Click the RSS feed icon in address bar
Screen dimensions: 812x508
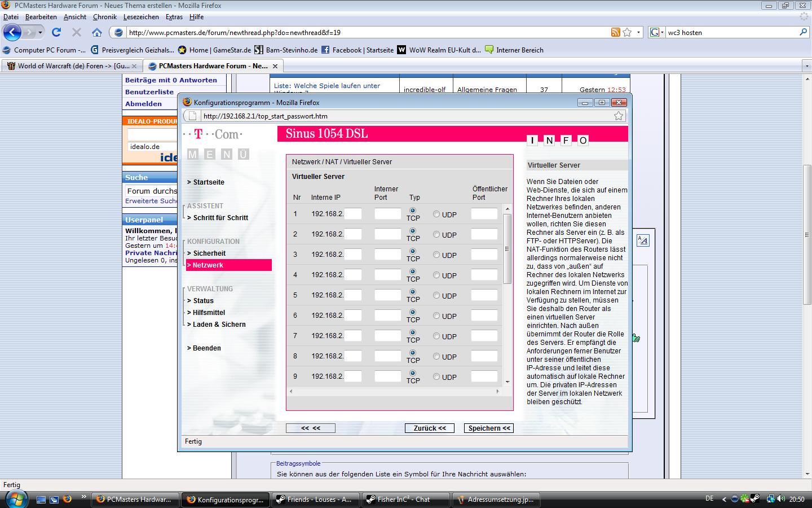coord(615,32)
